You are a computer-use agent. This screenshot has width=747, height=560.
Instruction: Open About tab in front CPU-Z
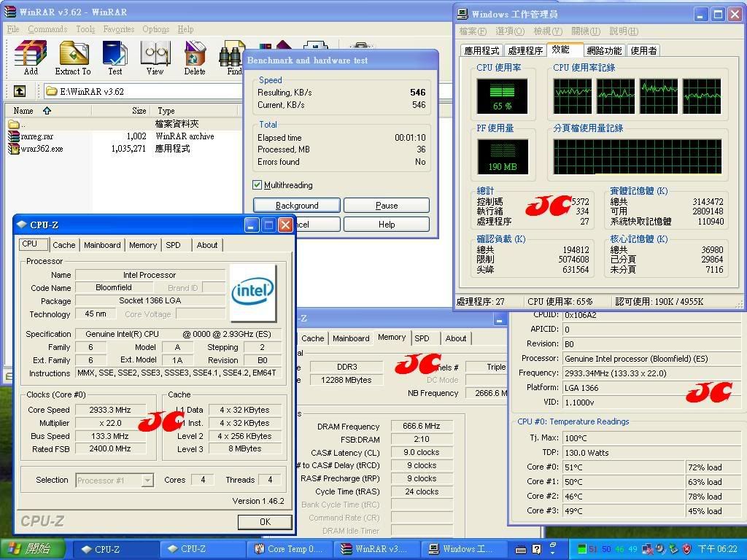click(207, 245)
